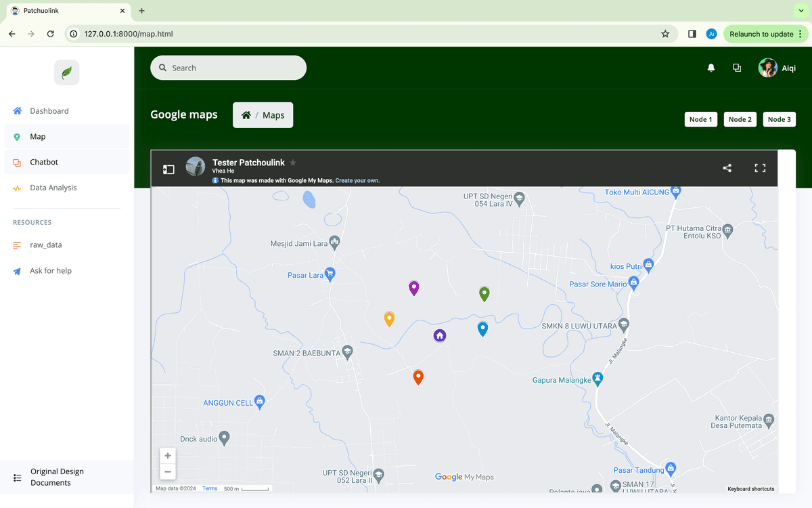This screenshot has width=812, height=508.
Task: Open Aiqi user profile menu
Action: click(777, 68)
